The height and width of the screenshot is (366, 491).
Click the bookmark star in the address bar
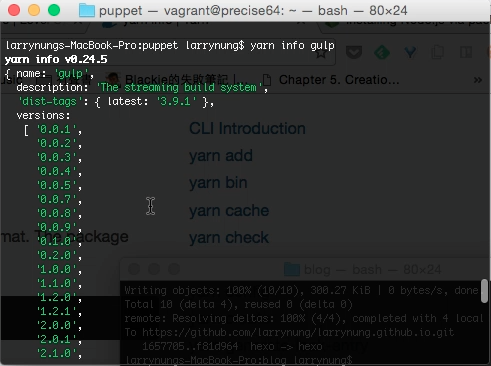(321, 53)
